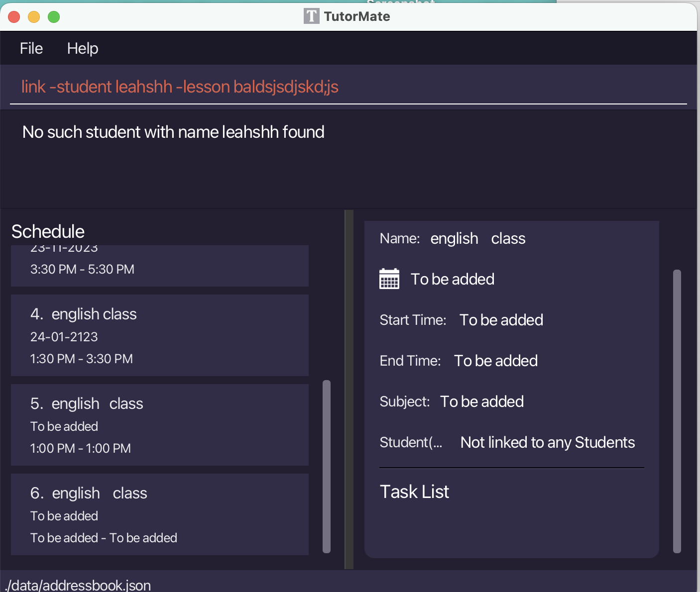
Task: Click 'Not linked to any Students' text
Action: tap(548, 442)
